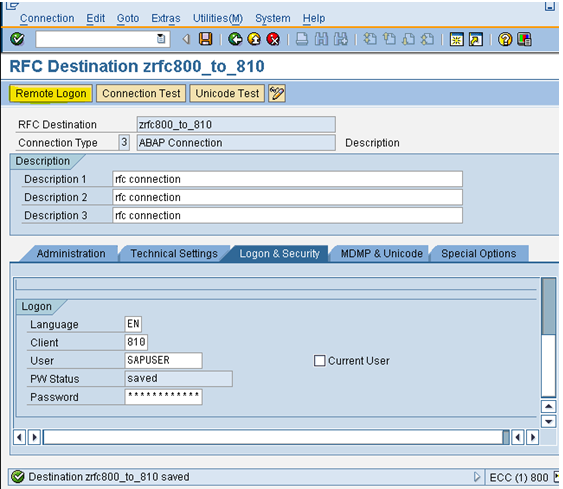Open Customize Local Layout icon
The width and height of the screenshot is (563, 489).
coord(524,39)
